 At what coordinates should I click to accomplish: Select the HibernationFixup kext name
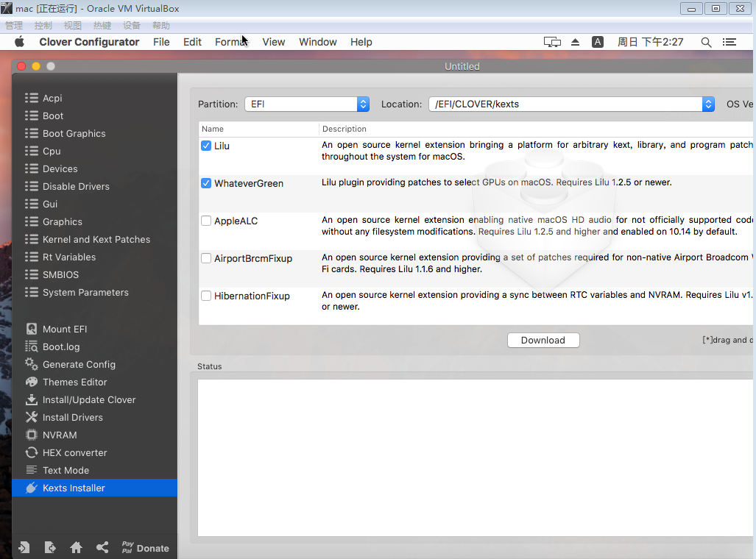point(252,296)
